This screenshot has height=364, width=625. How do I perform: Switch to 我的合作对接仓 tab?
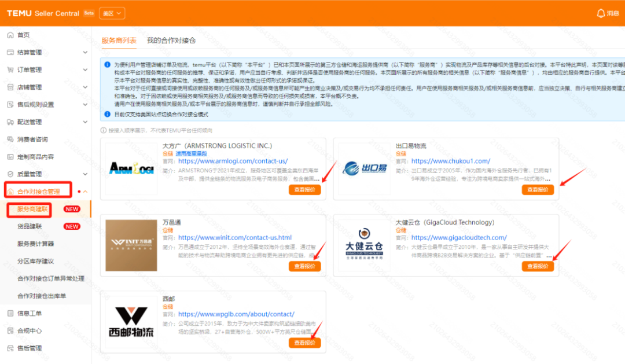pos(171,41)
